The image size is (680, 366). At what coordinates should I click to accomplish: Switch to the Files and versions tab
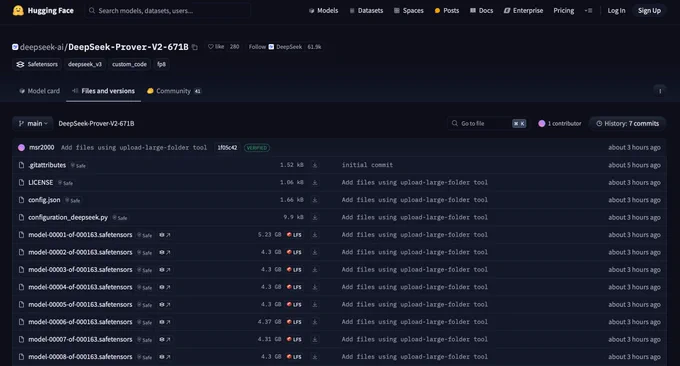103,91
